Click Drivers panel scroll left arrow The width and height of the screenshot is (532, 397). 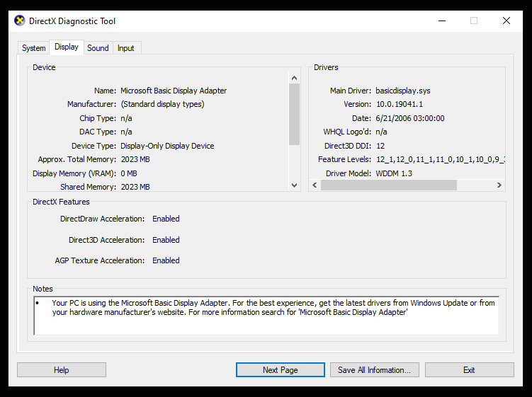coord(315,185)
